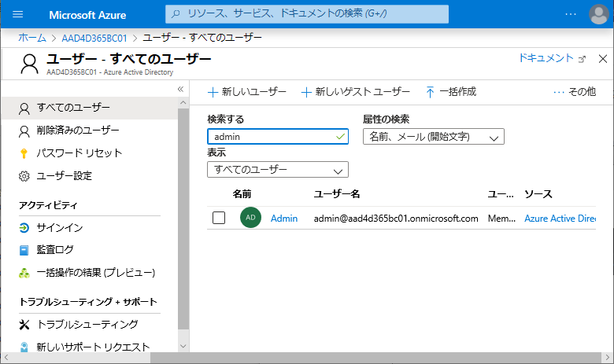Open the top bar ellipsis menu
The width and height of the screenshot is (614, 364).
[571, 14]
